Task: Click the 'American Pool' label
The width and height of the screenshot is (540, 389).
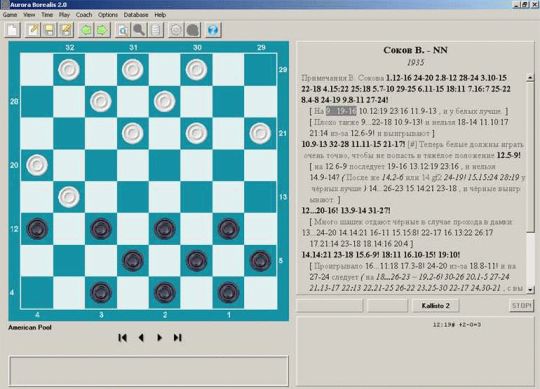Action: click(30, 327)
